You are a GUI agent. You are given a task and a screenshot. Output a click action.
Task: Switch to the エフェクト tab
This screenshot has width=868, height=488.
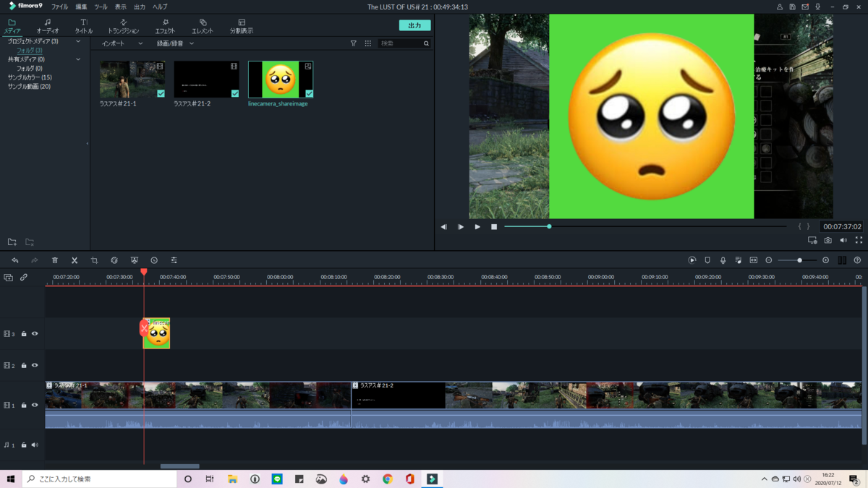pos(165,27)
